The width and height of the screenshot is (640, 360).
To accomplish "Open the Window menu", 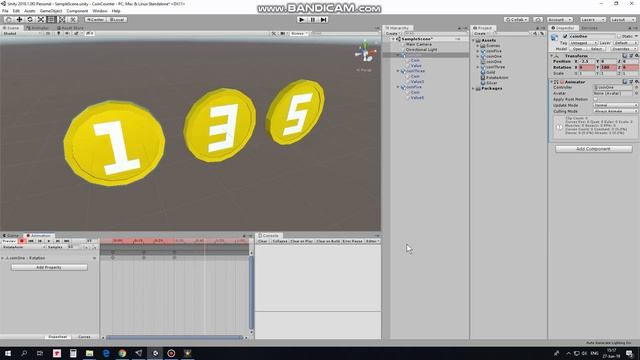I will (x=100, y=11).
